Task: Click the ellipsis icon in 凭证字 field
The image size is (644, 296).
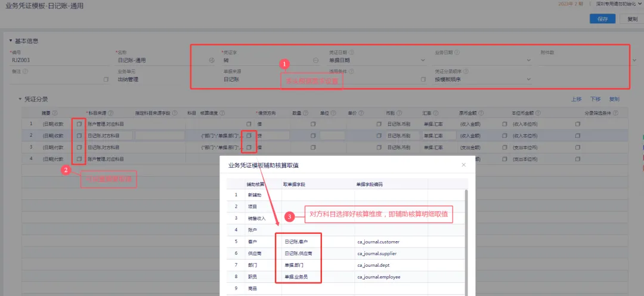Action: tap(316, 60)
